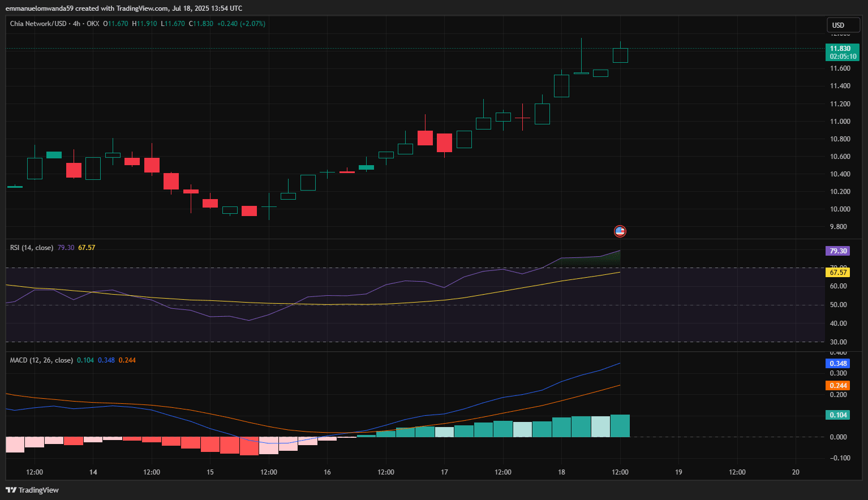
Task: Click the RSI moving average label 67.57 on axis
Action: 838,273
